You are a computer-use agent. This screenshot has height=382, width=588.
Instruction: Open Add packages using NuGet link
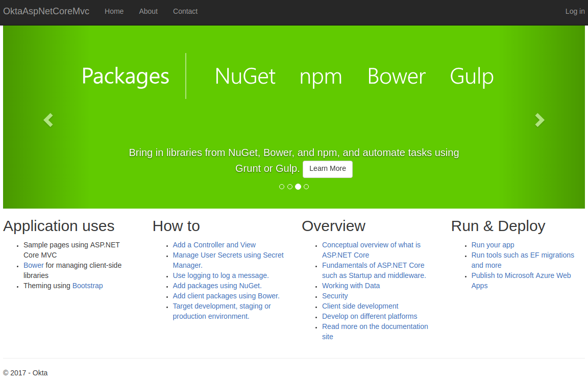coord(217,286)
